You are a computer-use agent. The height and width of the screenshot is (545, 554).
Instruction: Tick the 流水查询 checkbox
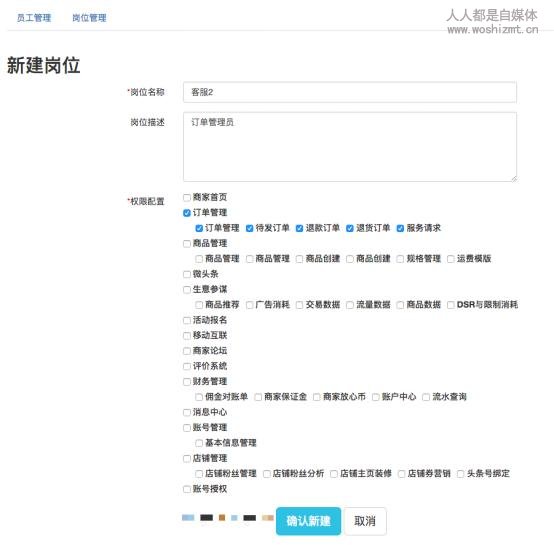pos(426,397)
